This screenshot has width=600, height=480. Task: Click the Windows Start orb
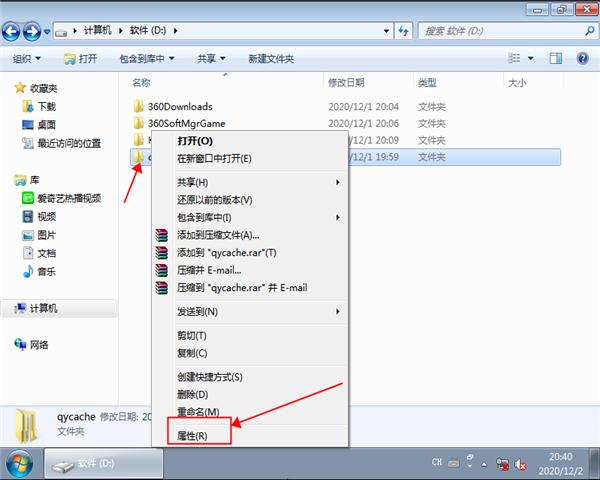21,463
